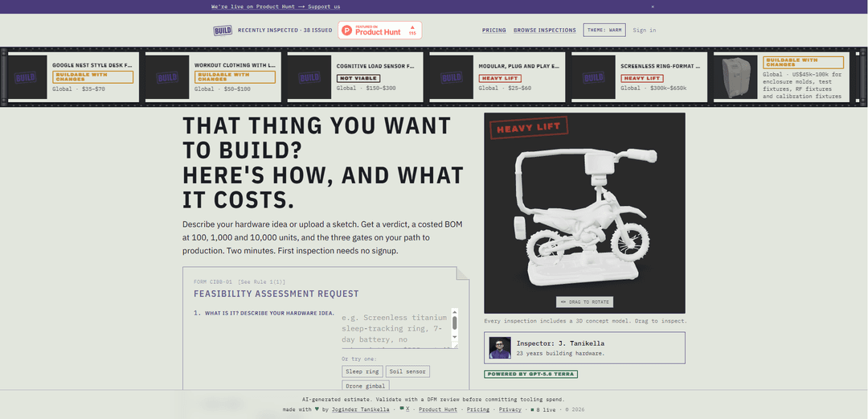Click the Feasibility Assessment Request heading
The height and width of the screenshot is (419, 868).
click(x=276, y=294)
